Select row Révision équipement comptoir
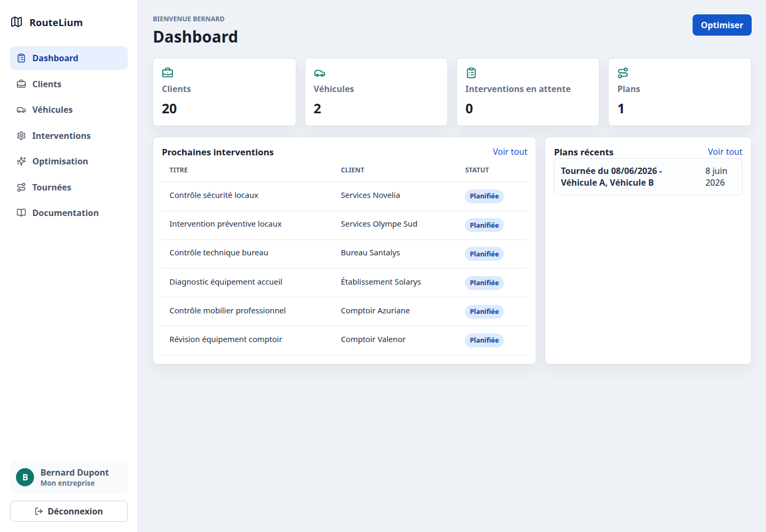The width and height of the screenshot is (766, 532). click(344, 340)
